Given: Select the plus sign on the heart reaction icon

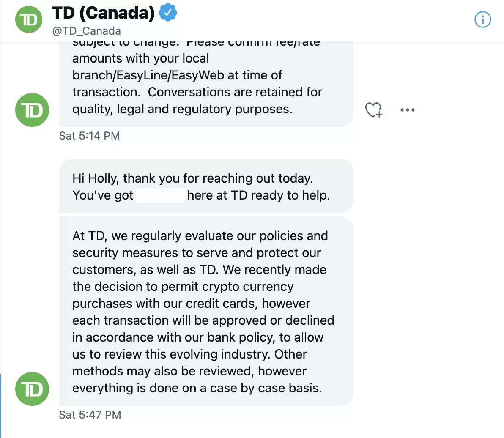Looking at the screenshot, I should pos(379,115).
